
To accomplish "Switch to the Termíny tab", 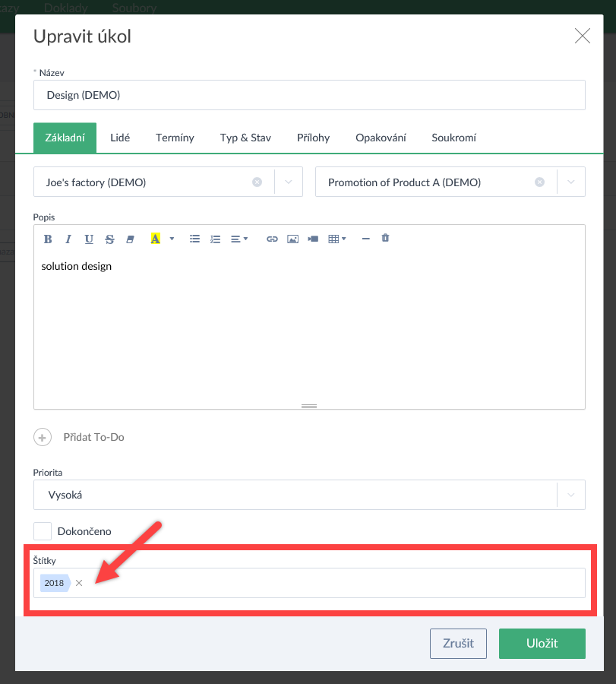I will click(175, 138).
